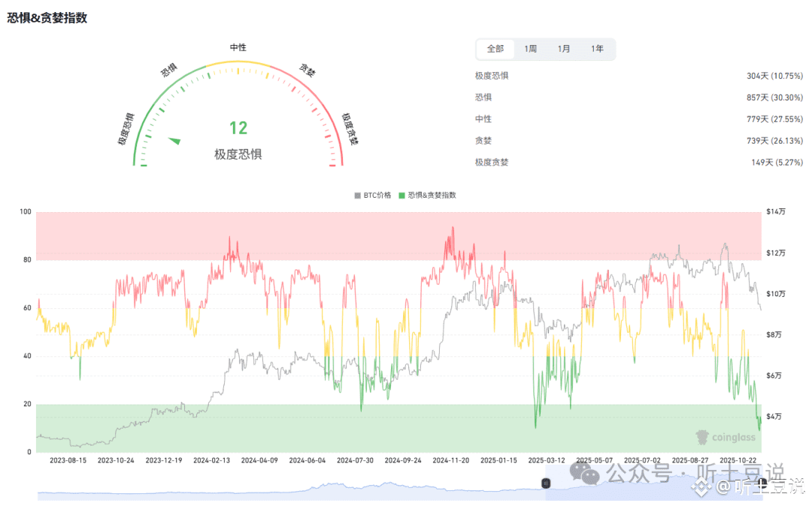Switch to the 1周 time range tab
Image resolution: width=812 pixels, height=506 pixels.
click(x=530, y=49)
